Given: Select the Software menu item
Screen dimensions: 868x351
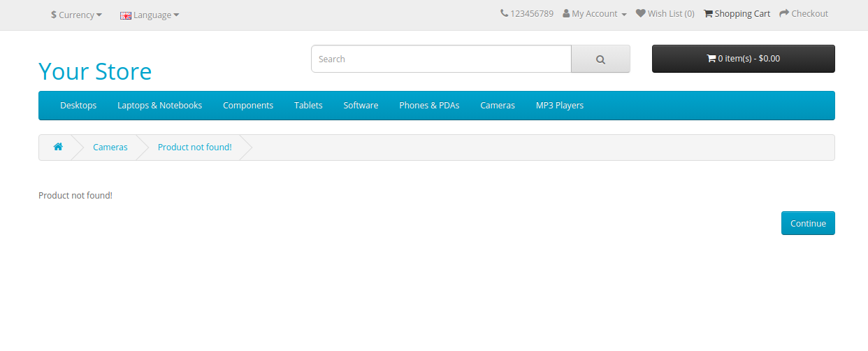Looking at the screenshot, I should point(361,106).
